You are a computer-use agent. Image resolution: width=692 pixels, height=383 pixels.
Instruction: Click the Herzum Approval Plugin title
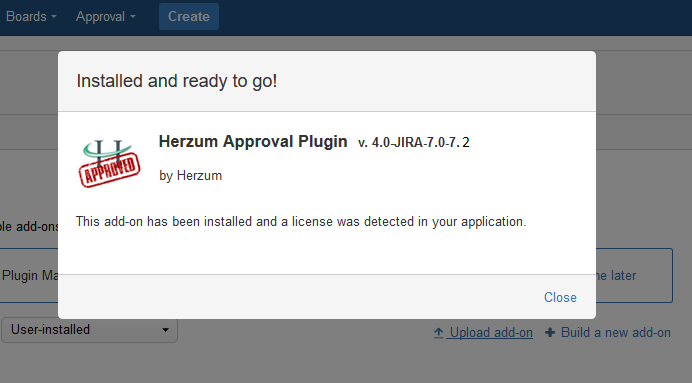[253, 141]
